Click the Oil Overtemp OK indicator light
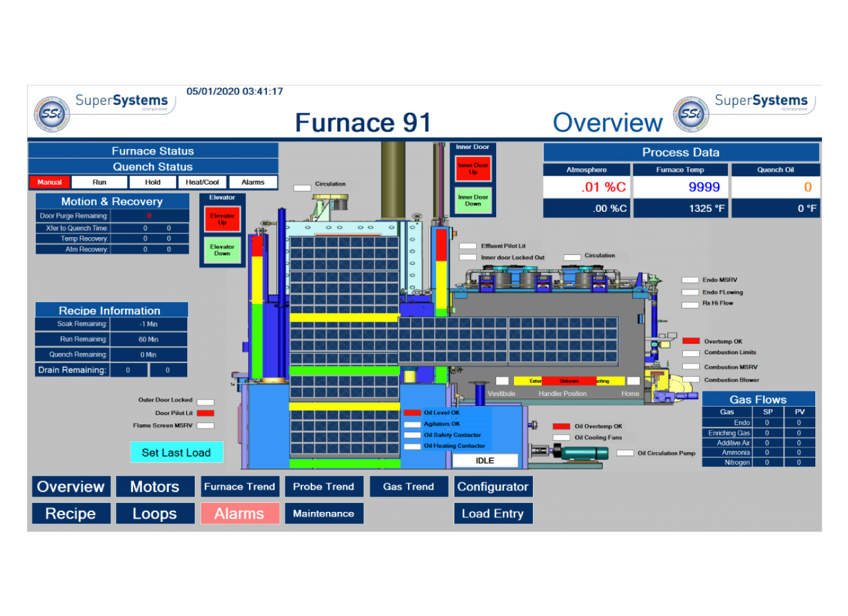This screenshot has width=848, height=616. (561, 426)
